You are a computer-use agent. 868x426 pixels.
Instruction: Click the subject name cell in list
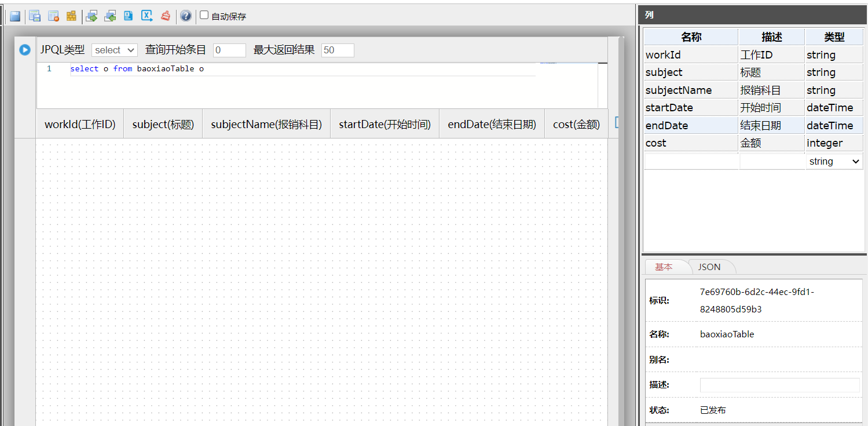tap(691, 72)
